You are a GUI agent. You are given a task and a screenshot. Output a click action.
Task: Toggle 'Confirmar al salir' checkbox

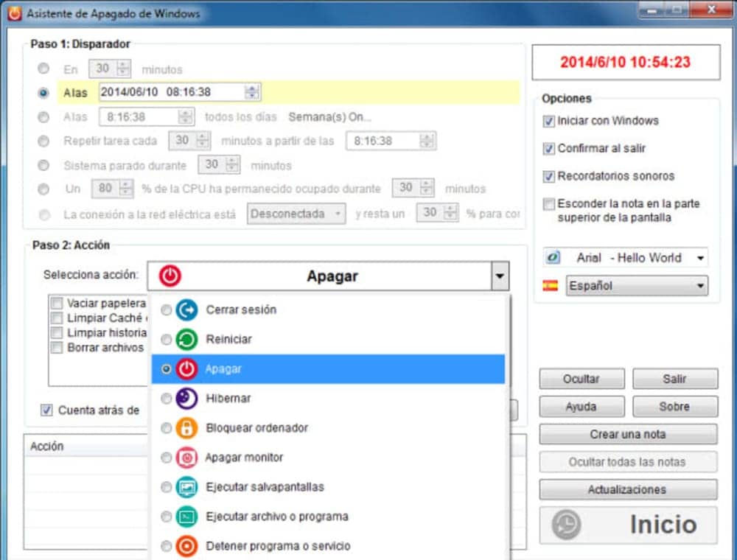click(548, 149)
